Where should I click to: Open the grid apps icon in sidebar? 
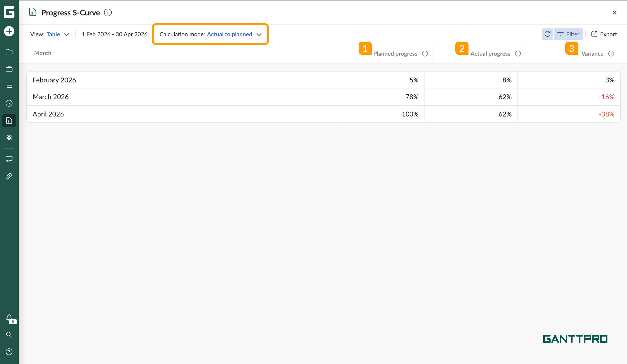click(x=9, y=138)
